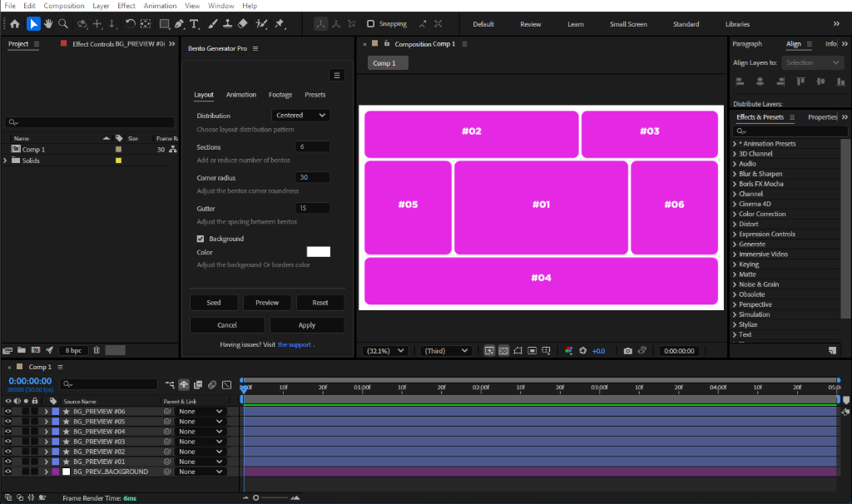Expand Animation Presets category
The image size is (852, 504).
point(735,144)
